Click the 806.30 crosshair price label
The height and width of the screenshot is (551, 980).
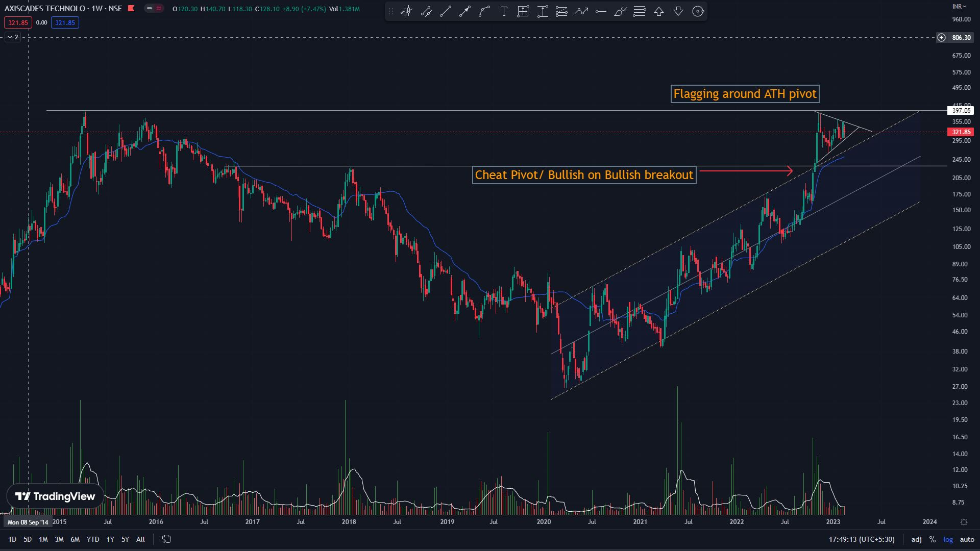coord(961,37)
